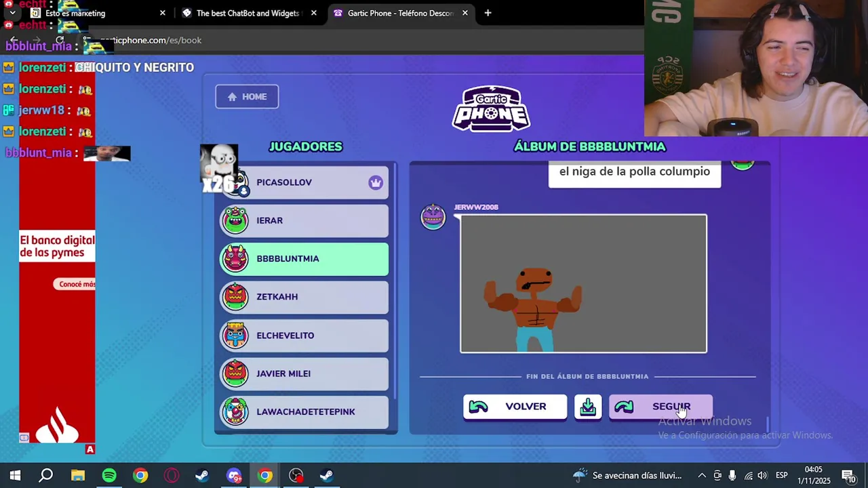This screenshot has width=868, height=488.
Task: Download the album with the download icon
Action: [588, 407]
